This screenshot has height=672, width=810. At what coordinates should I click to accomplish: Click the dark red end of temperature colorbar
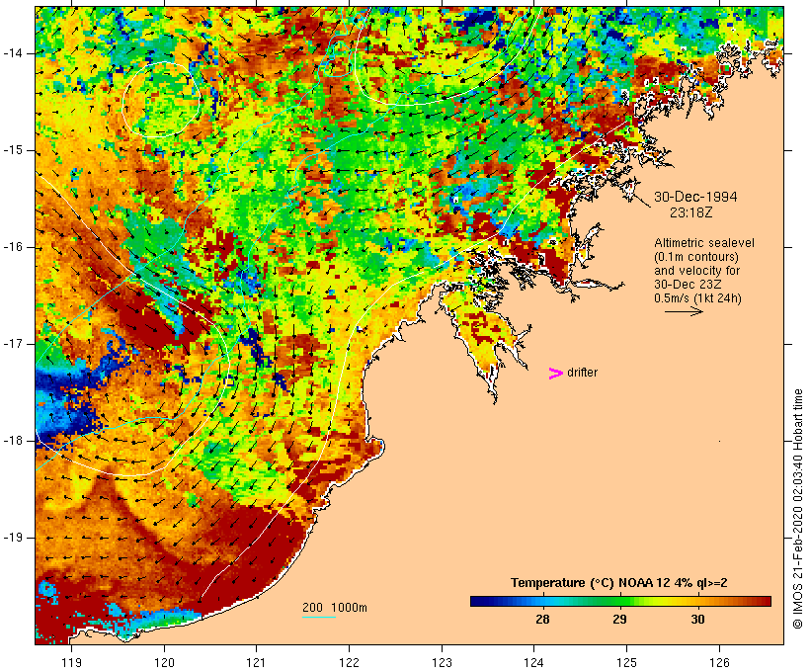[x=763, y=601]
